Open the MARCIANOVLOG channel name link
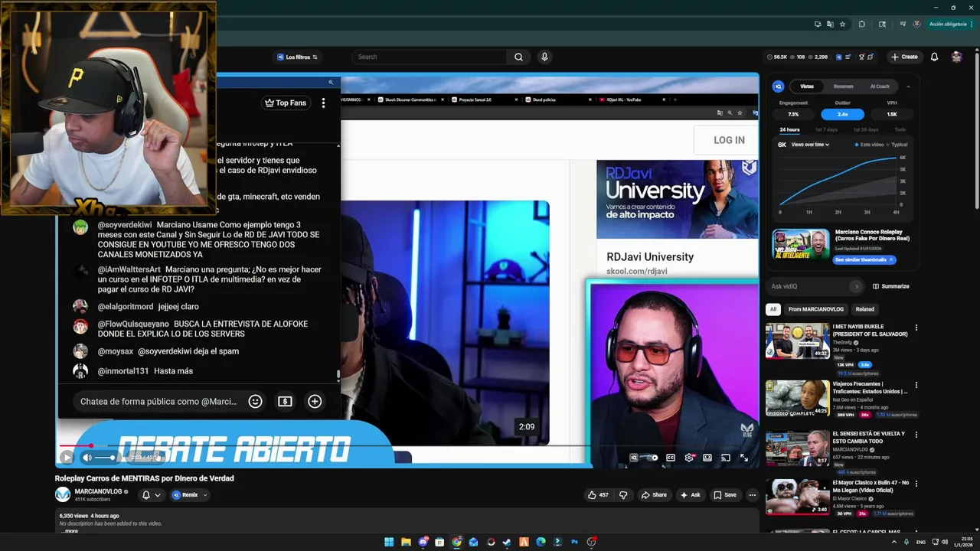The image size is (980, 551). point(98,491)
